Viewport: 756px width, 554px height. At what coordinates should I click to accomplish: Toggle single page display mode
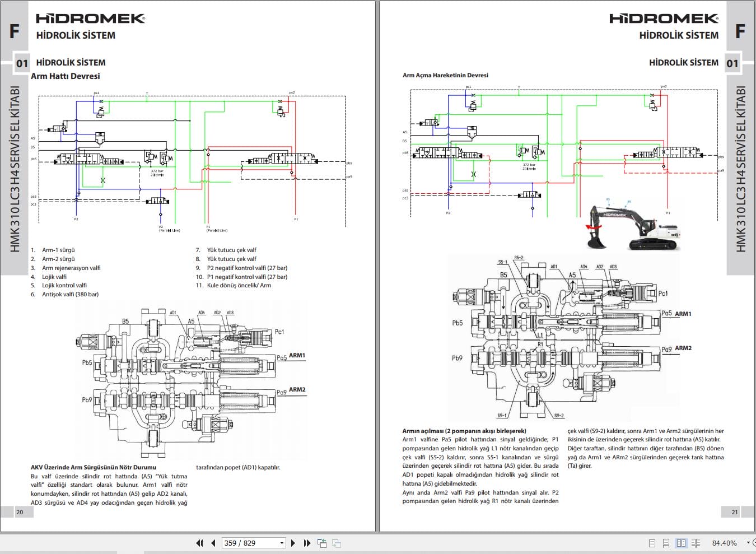click(x=652, y=543)
